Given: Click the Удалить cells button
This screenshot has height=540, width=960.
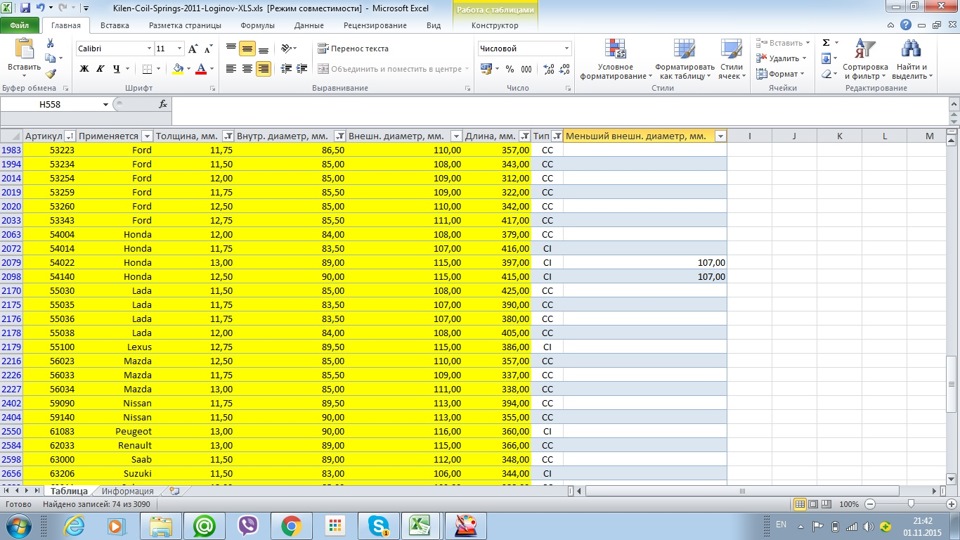Looking at the screenshot, I should (781, 58).
